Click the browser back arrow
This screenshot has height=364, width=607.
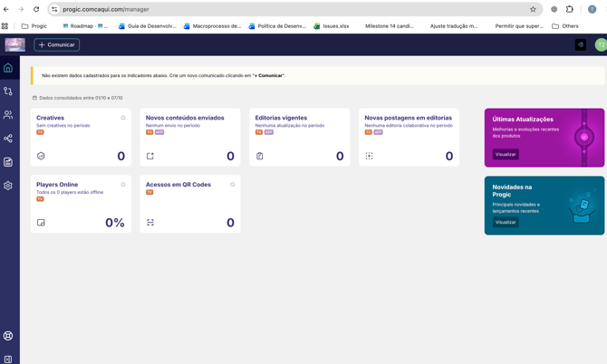[x=6, y=9]
